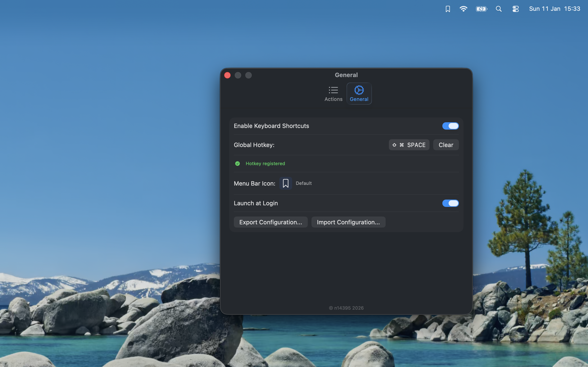Image resolution: width=588 pixels, height=367 pixels.
Task: Select the General settings gear icon
Action: pos(359,90)
